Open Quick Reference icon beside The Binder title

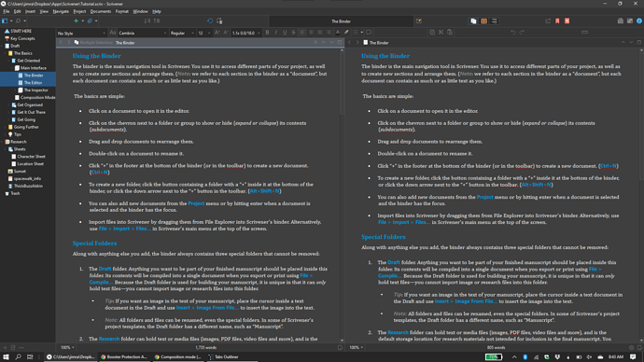(419, 21)
